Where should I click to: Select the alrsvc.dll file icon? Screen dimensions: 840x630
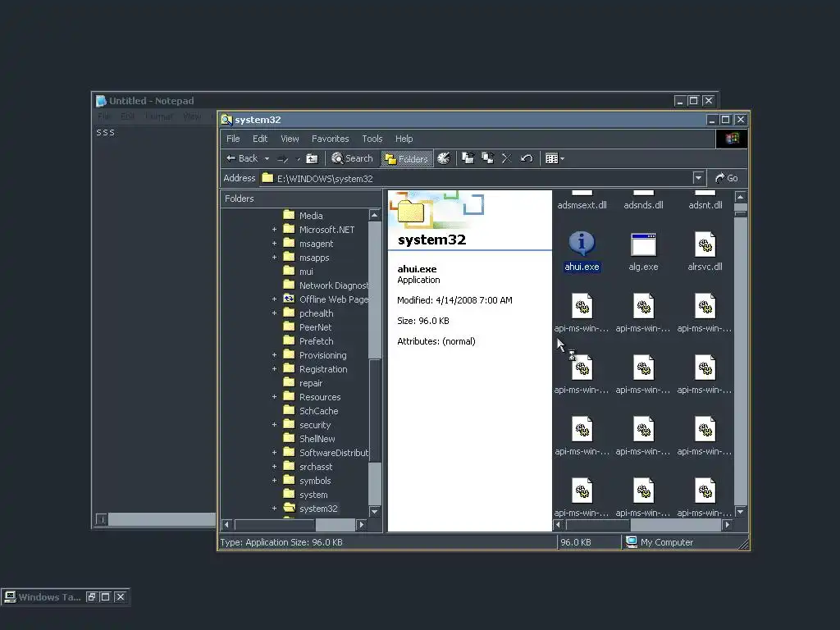(x=705, y=244)
